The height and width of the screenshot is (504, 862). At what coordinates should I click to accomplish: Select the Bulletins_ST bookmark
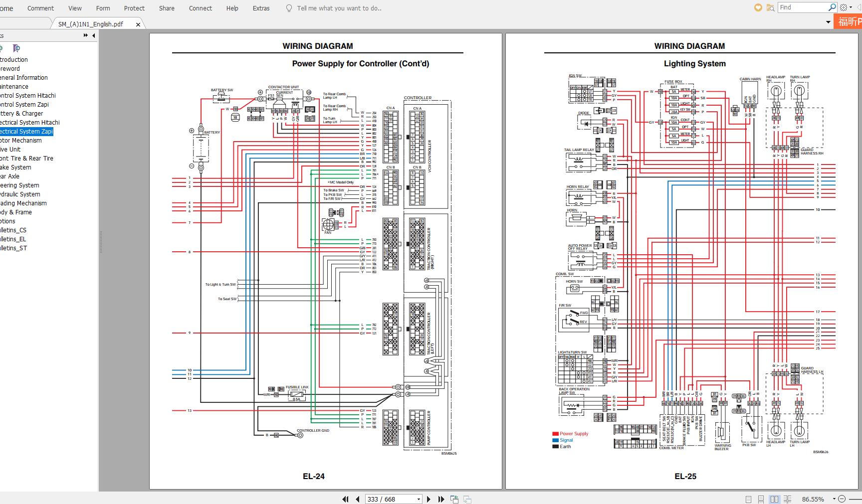click(13, 248)
